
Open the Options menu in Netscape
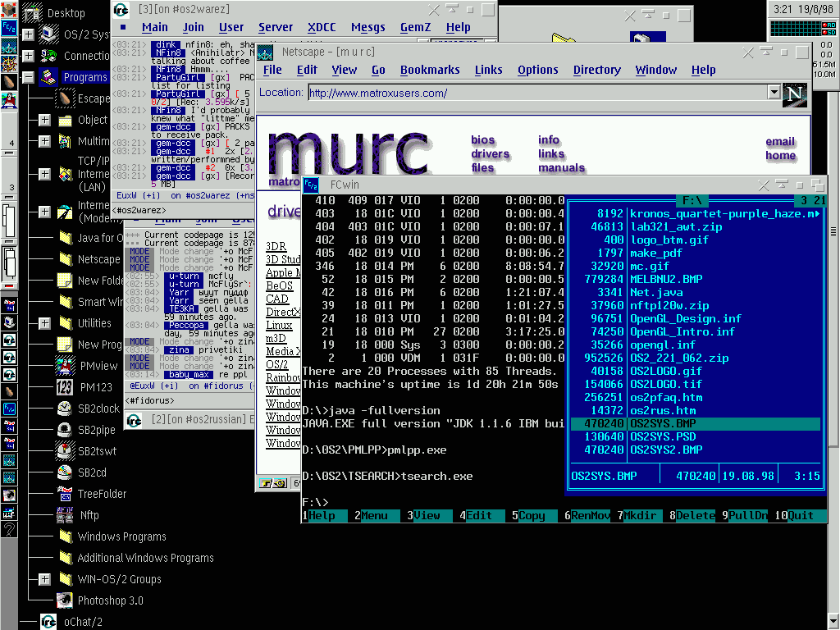pyautogui.click(x=538, y=71)
